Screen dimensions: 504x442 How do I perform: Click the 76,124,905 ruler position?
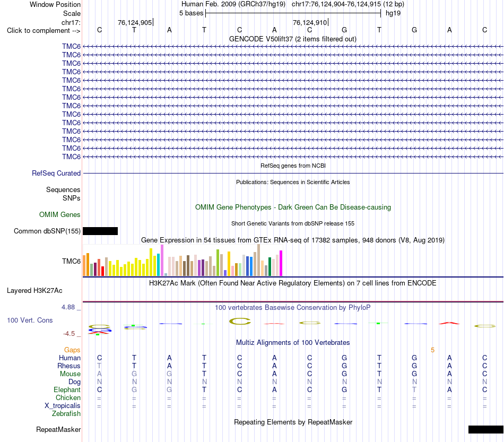click(135, 22)
